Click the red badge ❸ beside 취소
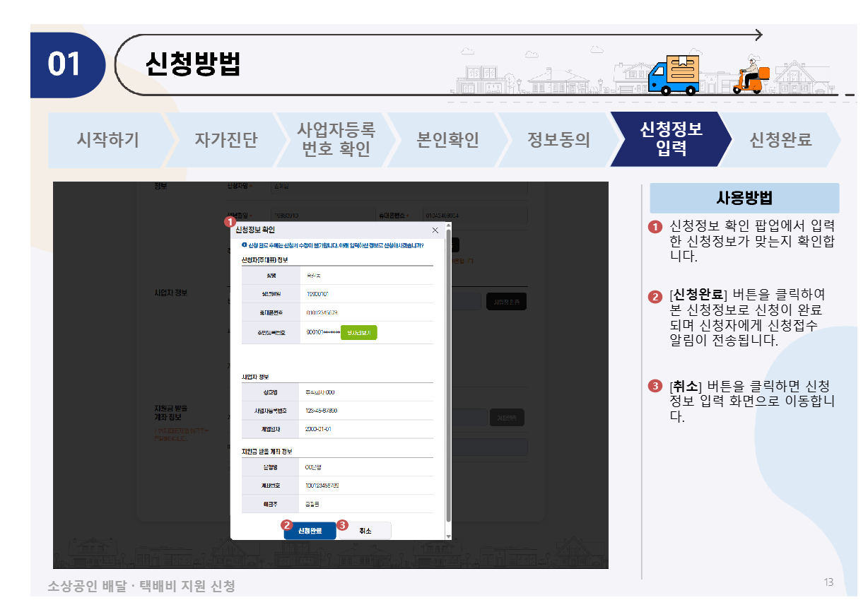The image size is (868, 605). tap(341, 524)
